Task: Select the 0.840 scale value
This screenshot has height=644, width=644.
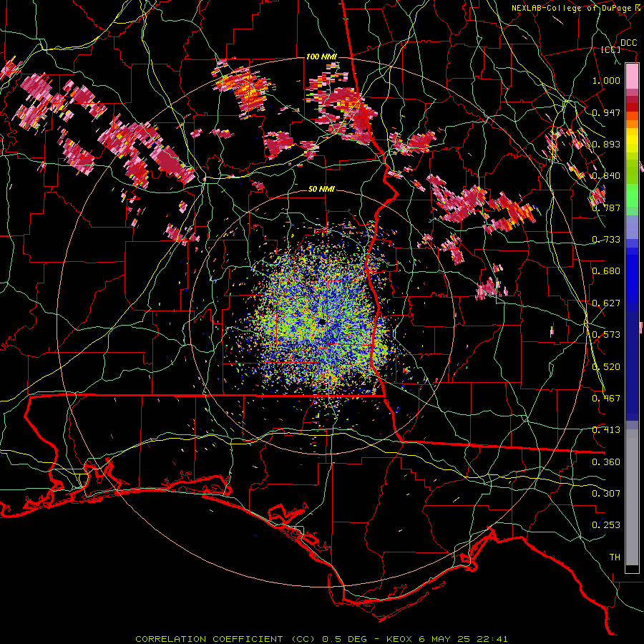Action: click(x=606, y=176)
